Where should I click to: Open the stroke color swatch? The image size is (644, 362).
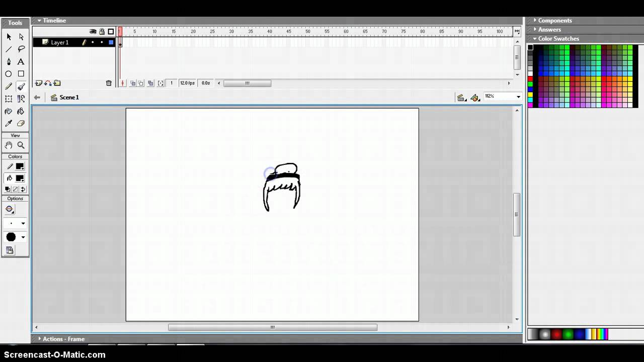[x=20, y=166]
